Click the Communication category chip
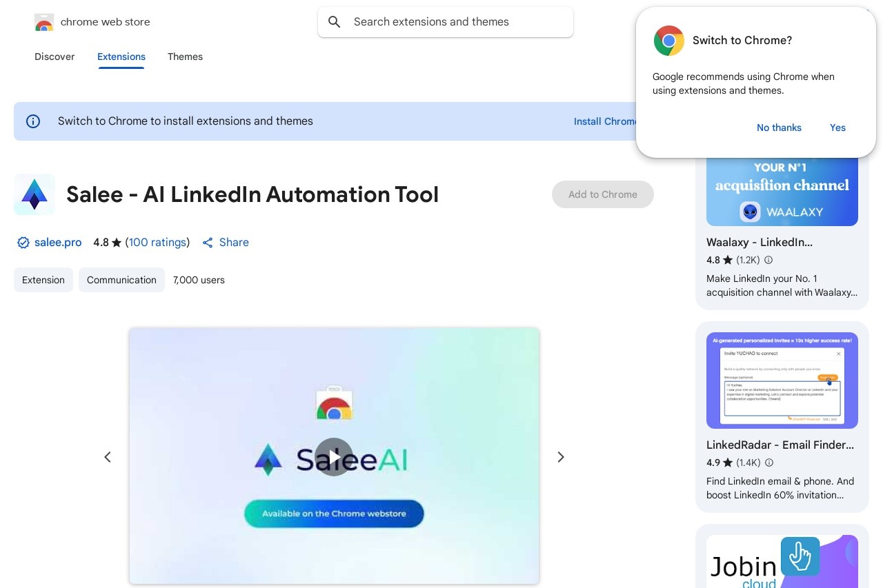Screen dimensions: 883x588 [121, 280]
